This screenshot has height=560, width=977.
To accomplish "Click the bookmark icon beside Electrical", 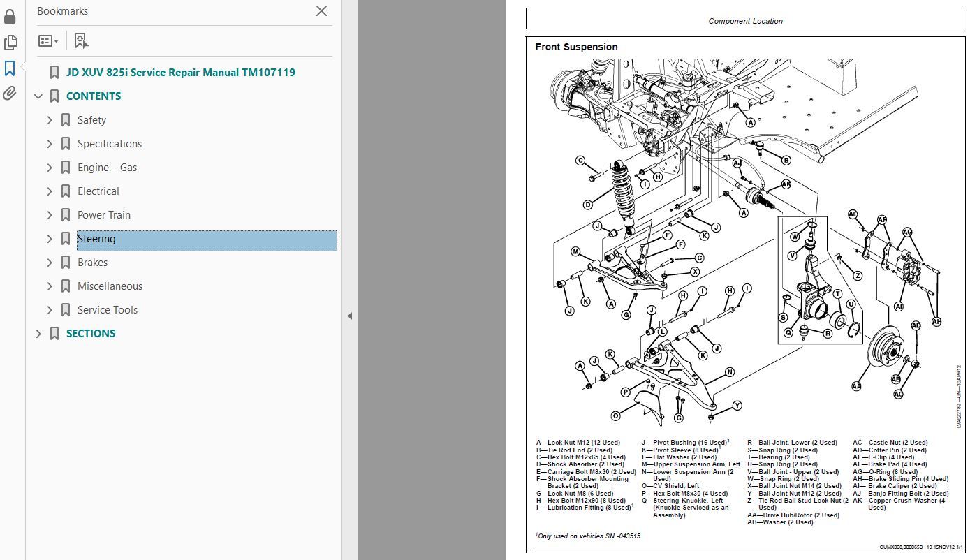I will [x=66, y=191].
